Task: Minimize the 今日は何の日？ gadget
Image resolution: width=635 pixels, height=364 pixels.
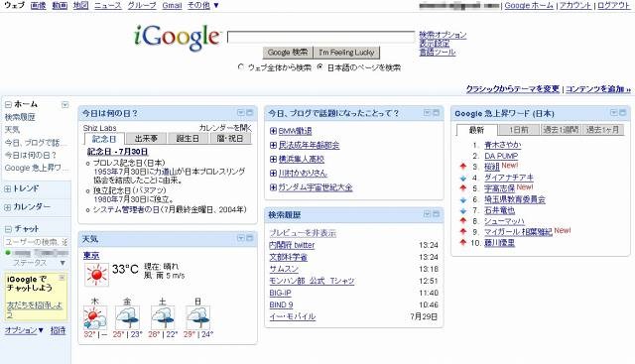Action: [249, 113]
